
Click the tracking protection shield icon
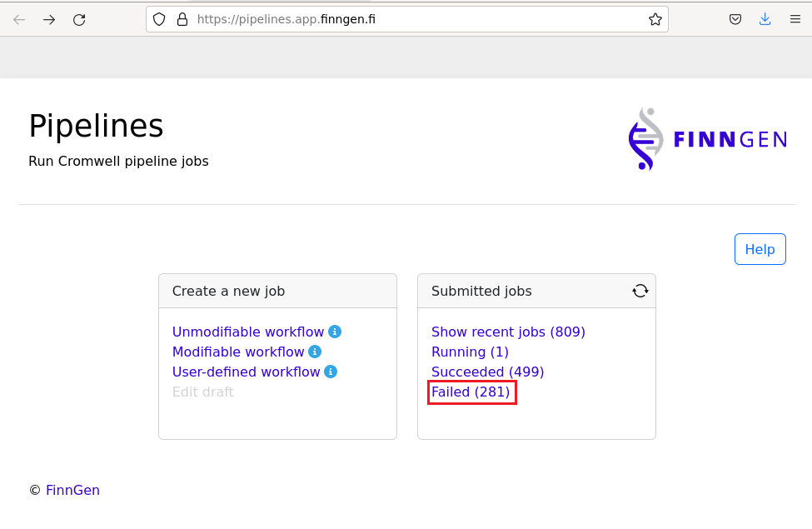coord(160,19)
